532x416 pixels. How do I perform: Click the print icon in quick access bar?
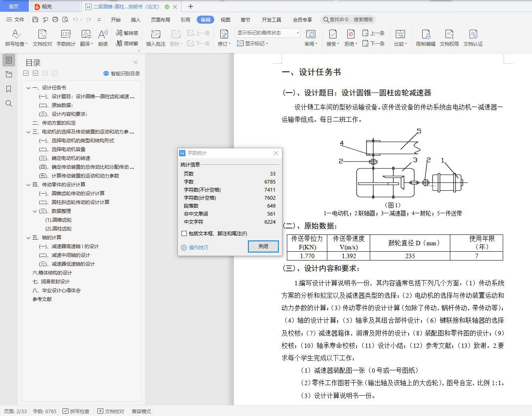55,20
